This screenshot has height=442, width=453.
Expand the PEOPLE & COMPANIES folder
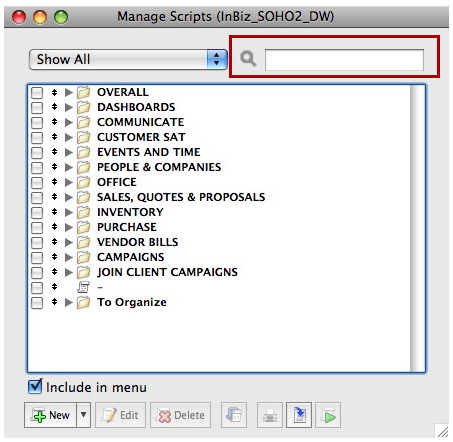coord(69,167)
